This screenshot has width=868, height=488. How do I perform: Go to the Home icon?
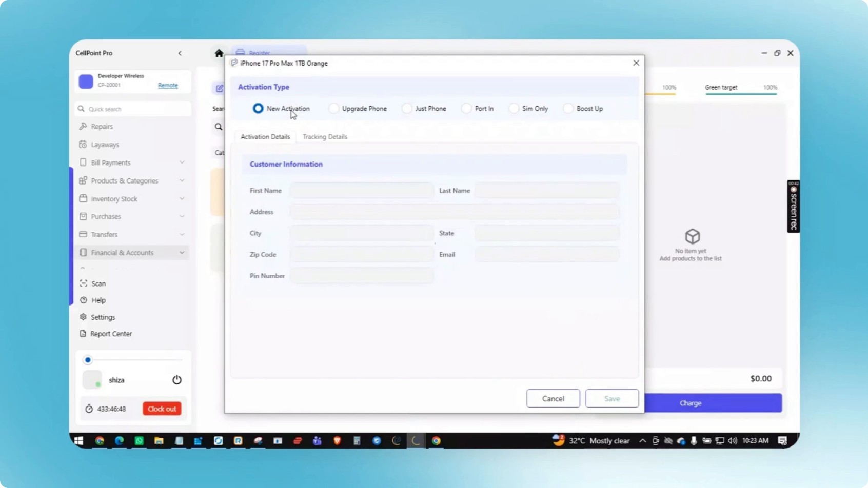click(219, 53)
